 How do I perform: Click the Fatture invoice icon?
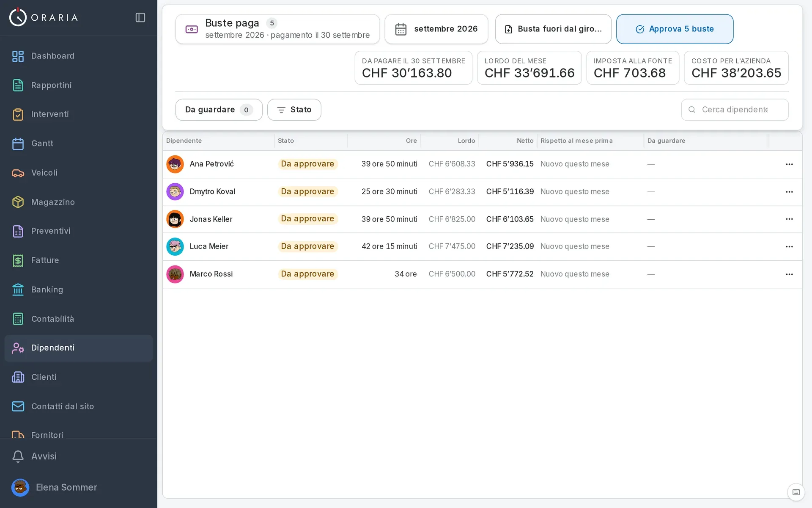coord(18,260)
